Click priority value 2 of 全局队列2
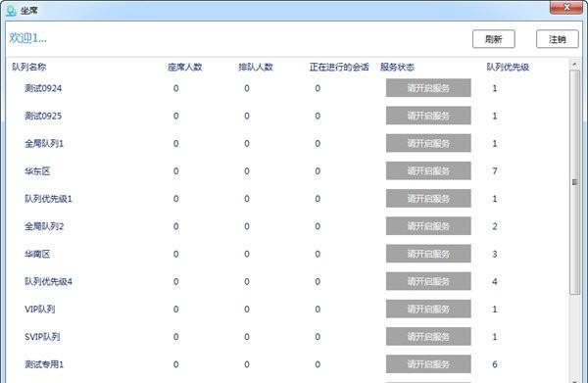 pos(495,226)
